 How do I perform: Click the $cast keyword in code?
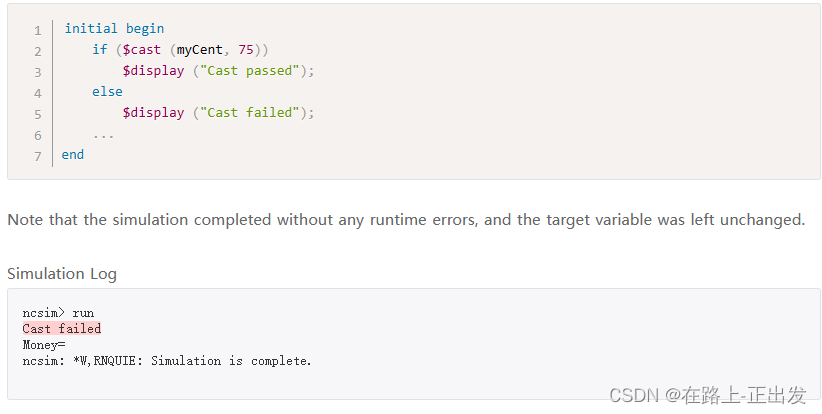(142, 50)
